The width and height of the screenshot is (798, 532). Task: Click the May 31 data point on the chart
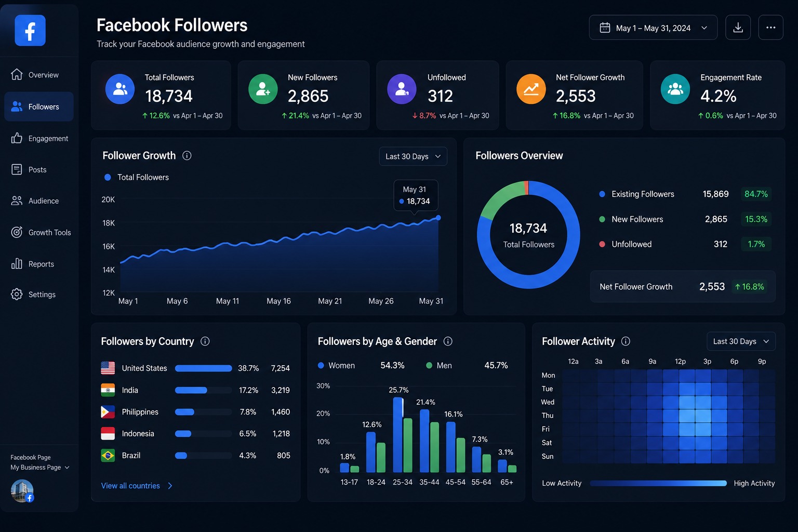[x=438, y=218]
